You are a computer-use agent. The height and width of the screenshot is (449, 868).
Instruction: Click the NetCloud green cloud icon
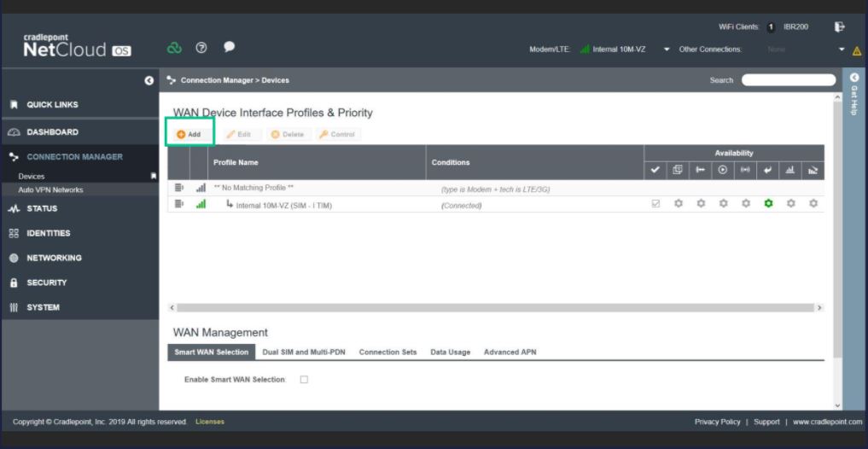click(174, 48)
